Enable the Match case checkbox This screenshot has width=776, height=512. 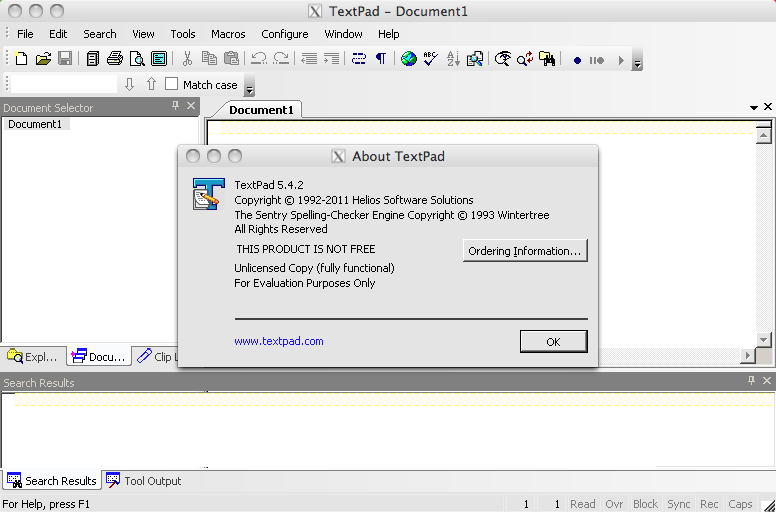click(171, 84)
